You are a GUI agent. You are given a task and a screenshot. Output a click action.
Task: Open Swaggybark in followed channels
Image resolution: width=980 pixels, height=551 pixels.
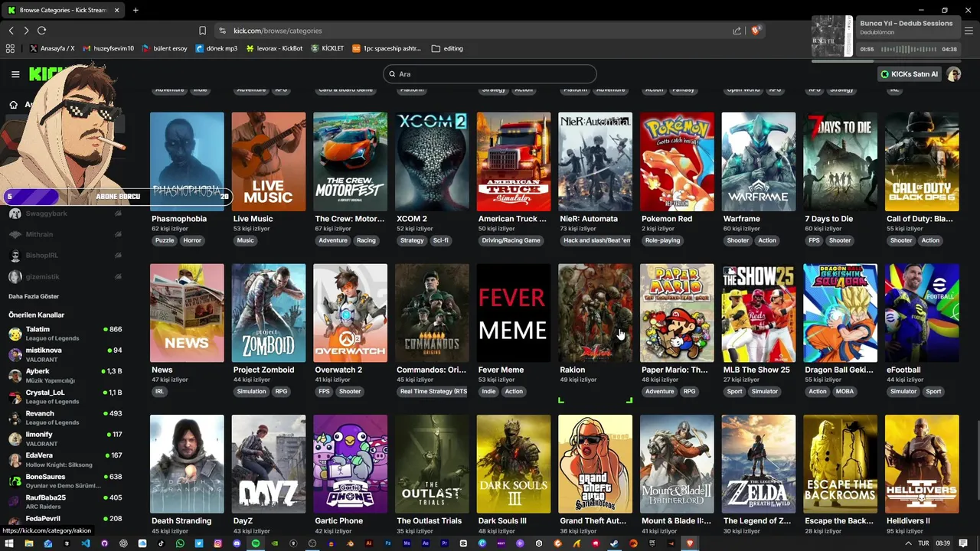[x=65, y=214]
